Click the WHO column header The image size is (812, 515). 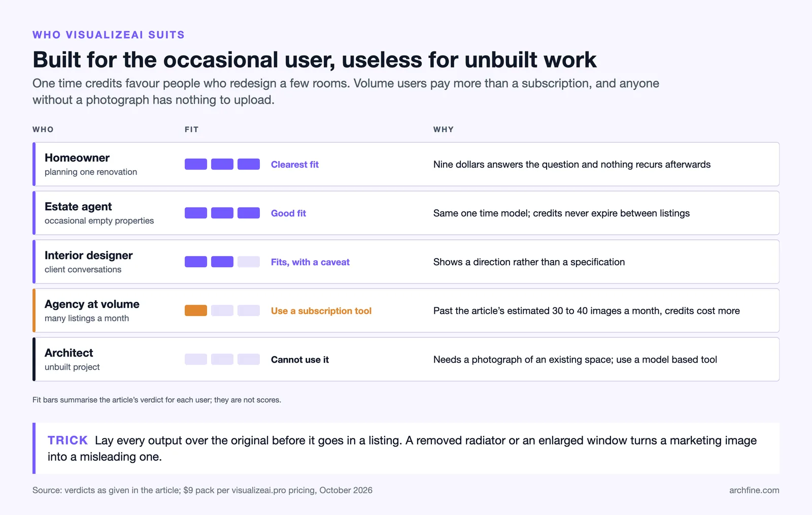coord(43,130)
